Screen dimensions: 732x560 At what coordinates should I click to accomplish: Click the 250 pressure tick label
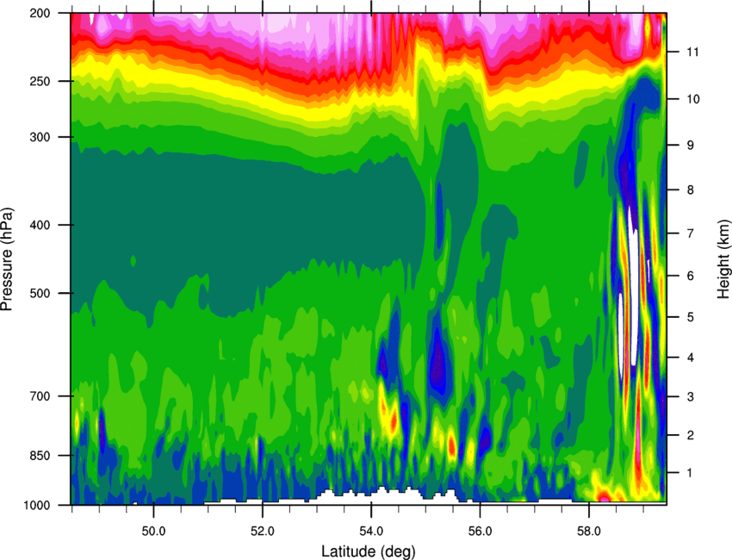click(41, 81)
